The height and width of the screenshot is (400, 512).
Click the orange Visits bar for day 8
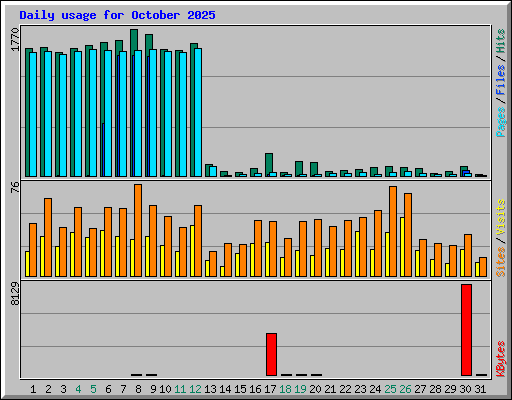click(138, 230)
